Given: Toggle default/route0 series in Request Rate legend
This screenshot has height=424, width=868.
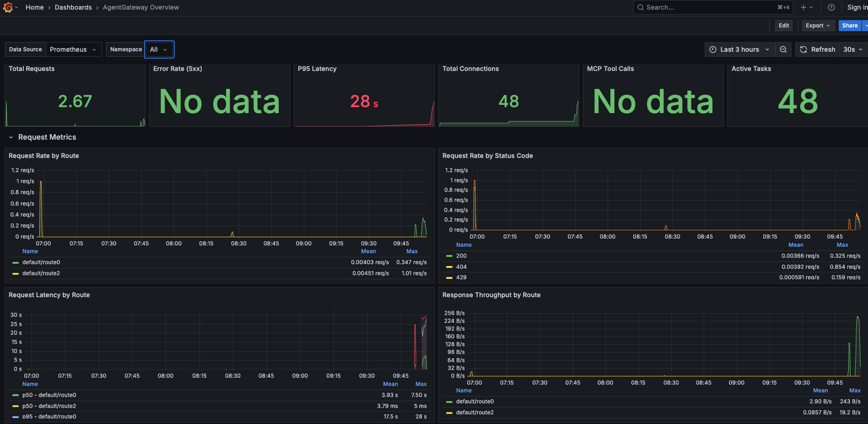Looking at the screenshot, I should click(41, 262).
